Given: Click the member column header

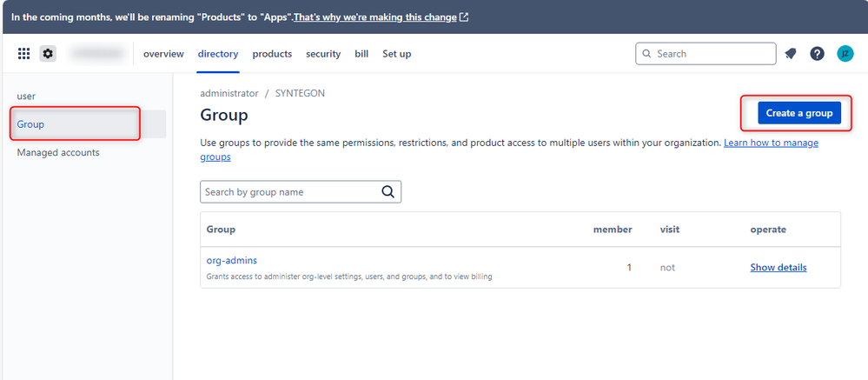Looking at the screenshot, I should click(613, 230).
